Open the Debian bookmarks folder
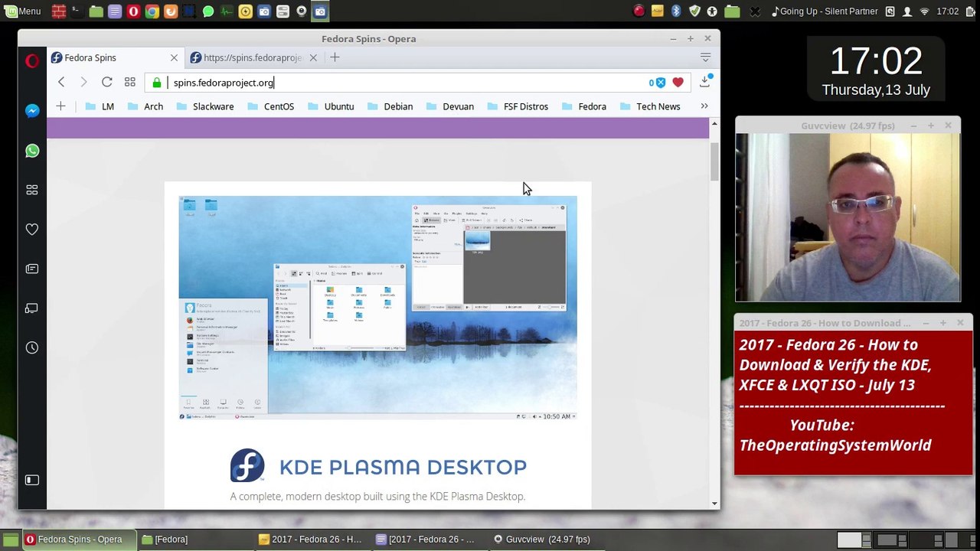 [390, 106]
